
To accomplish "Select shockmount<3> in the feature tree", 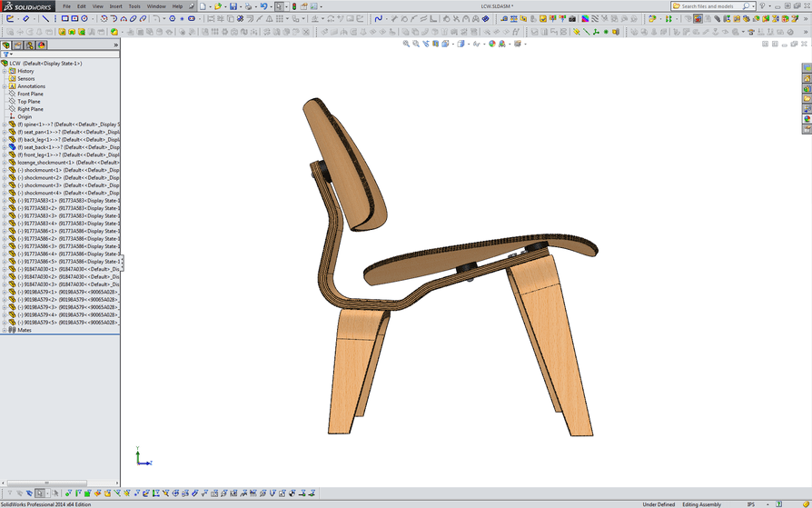I will (68, 185).
